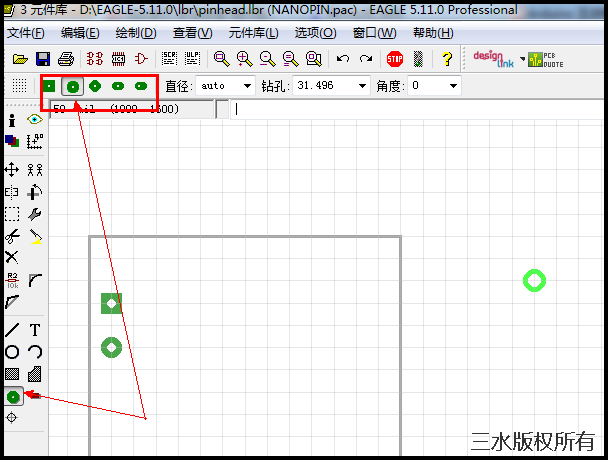Open the 文件(F) menu
The width and height of the screenshot is (608, 460).
(x=27, y=33)
